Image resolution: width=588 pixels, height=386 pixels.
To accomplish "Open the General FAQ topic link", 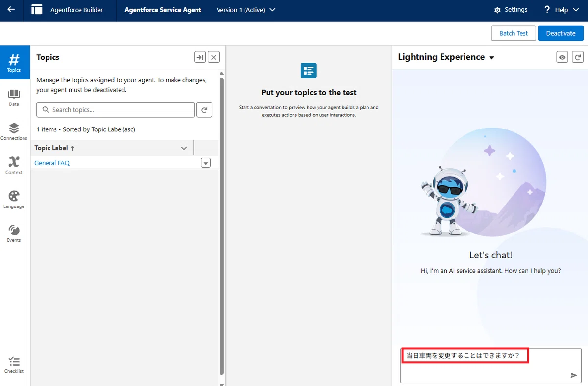I will [x=52, y=163].
